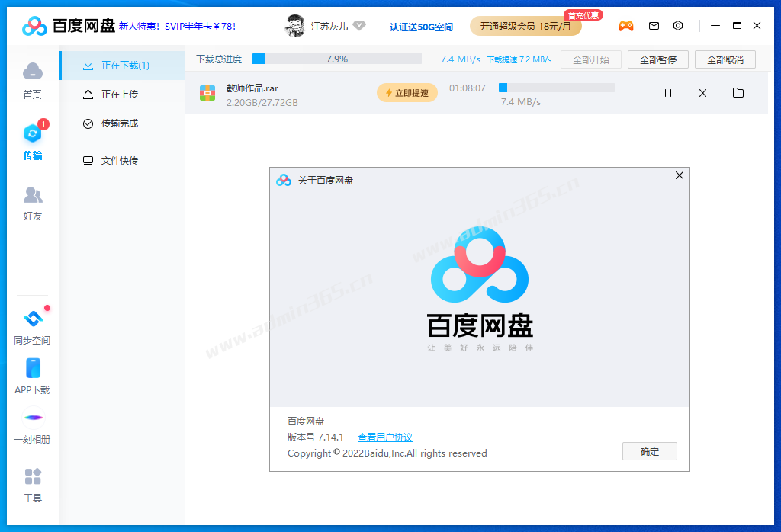Viewport: 781px width, 532px height.
Task: Click the overall download progress bar
Action: [x=336, y=59]
